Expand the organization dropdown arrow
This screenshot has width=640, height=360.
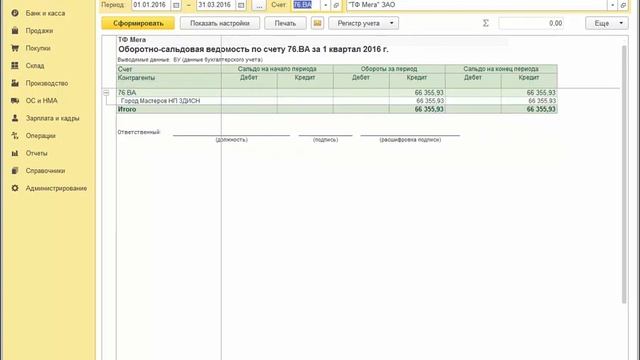click(612, 5)
